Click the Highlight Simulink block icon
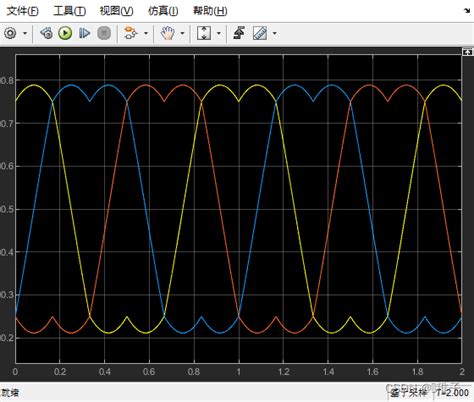Viewport: 474px width, 402px height. [x=130, y=33]
